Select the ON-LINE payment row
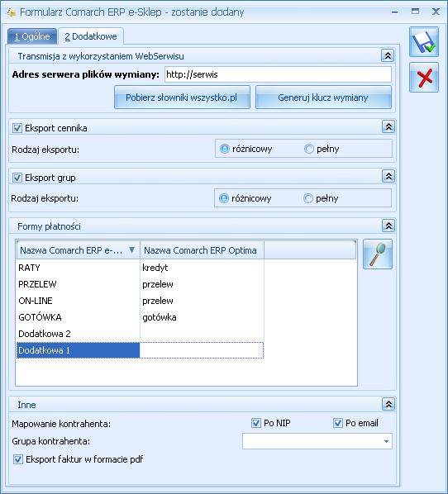The image size is (448, 494). click(140, 301)
